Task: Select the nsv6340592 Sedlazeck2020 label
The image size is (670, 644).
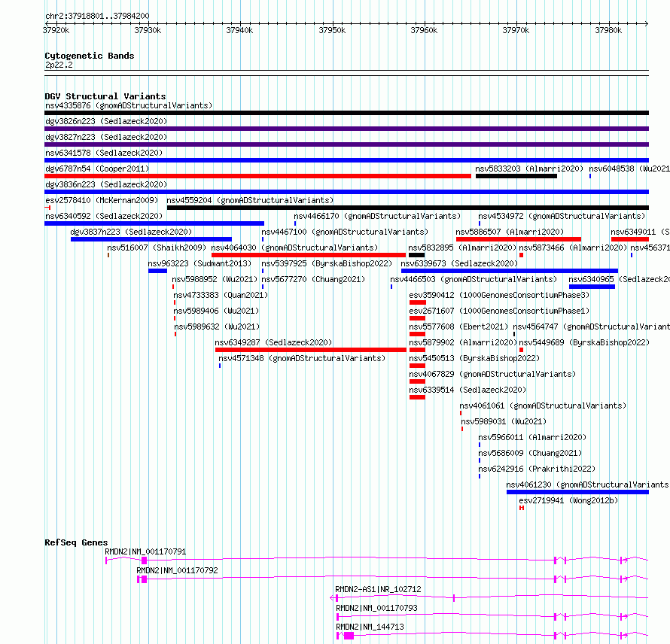Action: coord(104,216)
